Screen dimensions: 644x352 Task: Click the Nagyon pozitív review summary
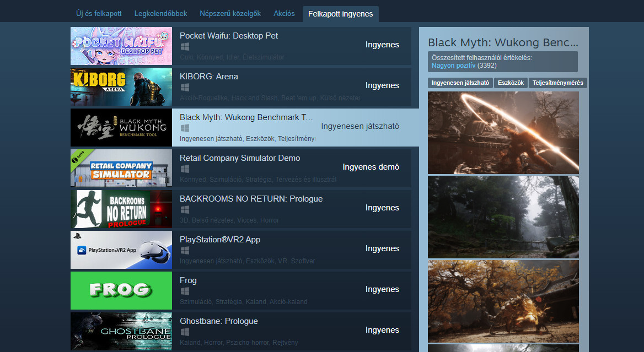tap(453, 65)
